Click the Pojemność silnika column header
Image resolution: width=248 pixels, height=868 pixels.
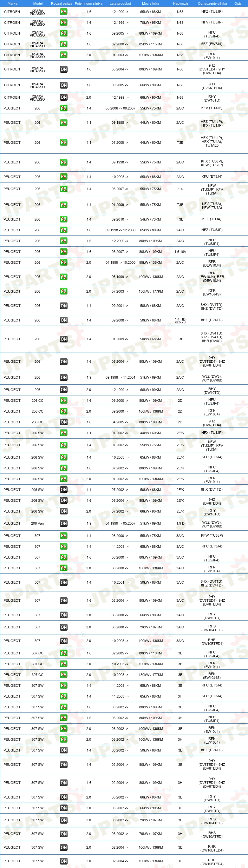click(88, 3)
